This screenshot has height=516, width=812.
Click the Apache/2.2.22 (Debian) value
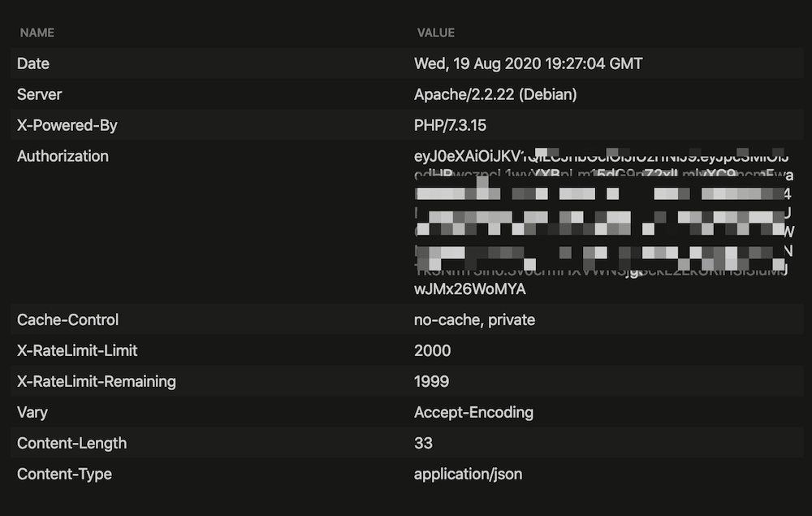click(x=495, y=94)
